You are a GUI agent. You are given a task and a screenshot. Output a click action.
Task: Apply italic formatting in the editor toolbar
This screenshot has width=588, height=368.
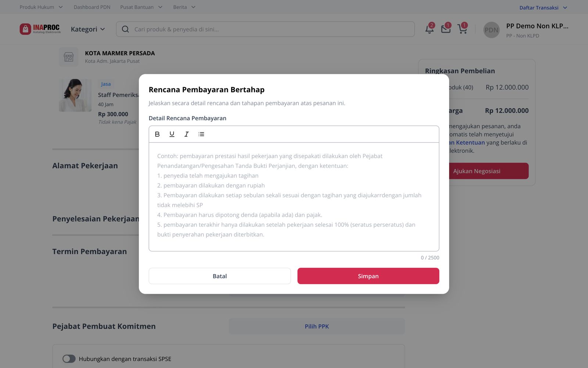click(186, 134)
